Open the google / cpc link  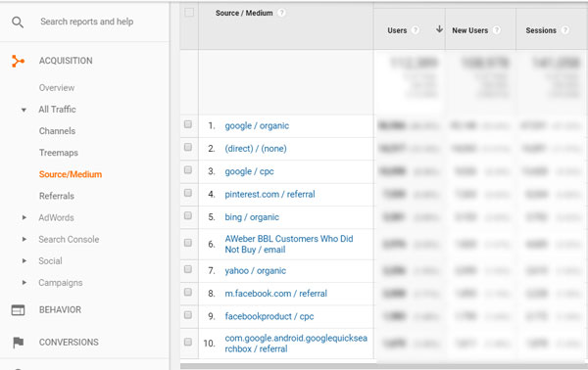[249, 171]
